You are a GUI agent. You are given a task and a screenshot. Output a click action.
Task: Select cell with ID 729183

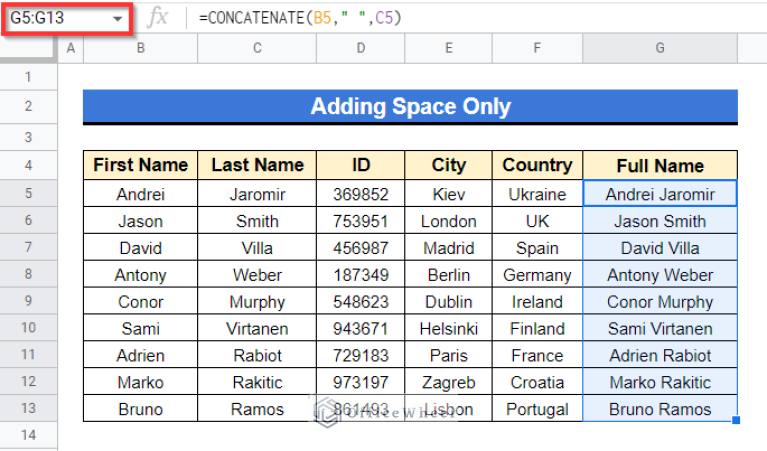(361, 355)
